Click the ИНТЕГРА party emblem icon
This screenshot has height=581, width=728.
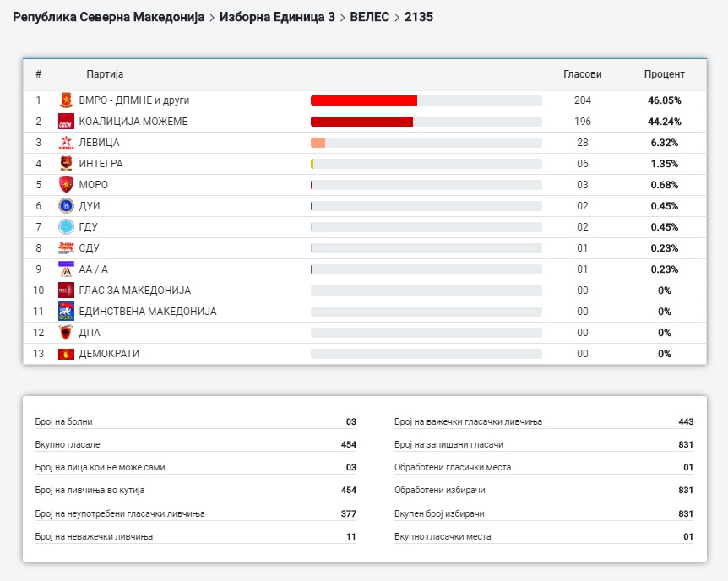[66, 164]
